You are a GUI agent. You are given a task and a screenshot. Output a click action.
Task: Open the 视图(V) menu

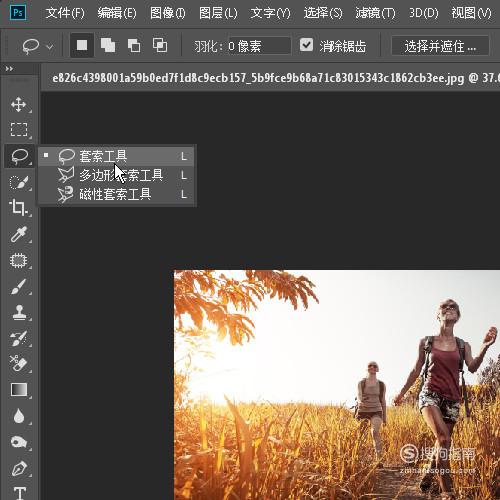(471, 13)
